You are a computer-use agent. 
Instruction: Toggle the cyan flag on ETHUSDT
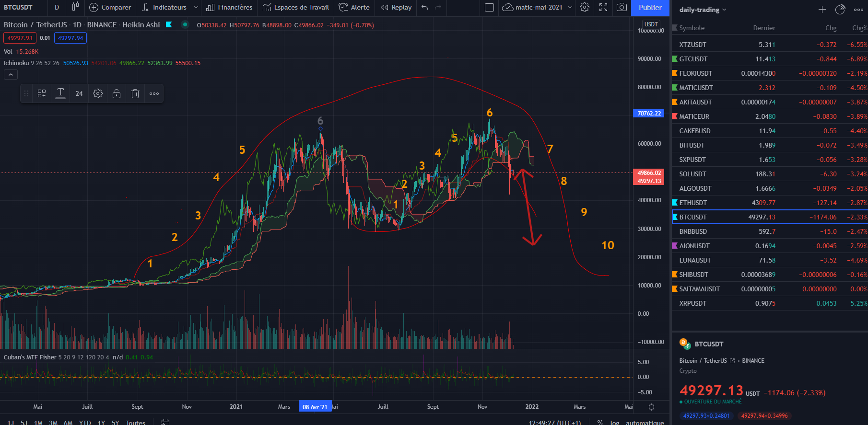675,203
